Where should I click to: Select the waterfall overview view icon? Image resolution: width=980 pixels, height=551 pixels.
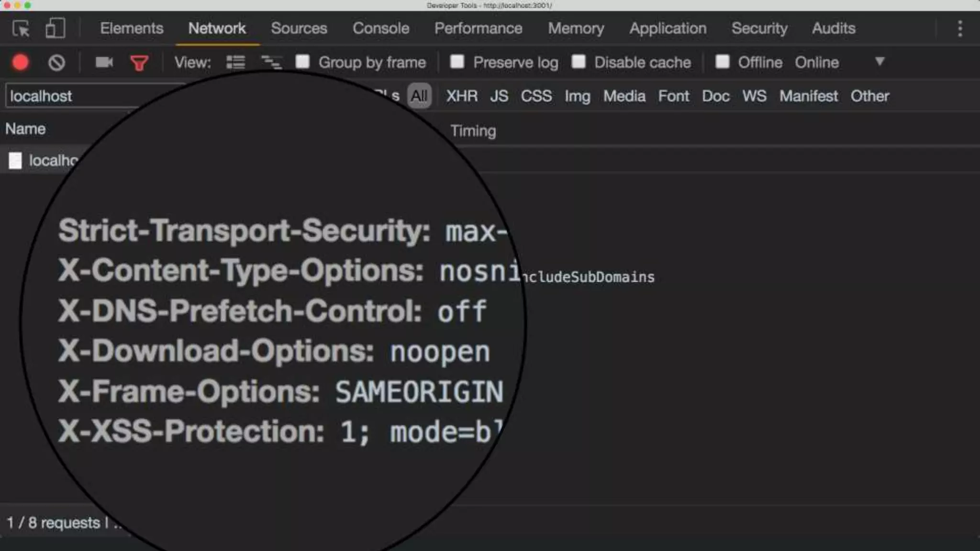[271, 63]
